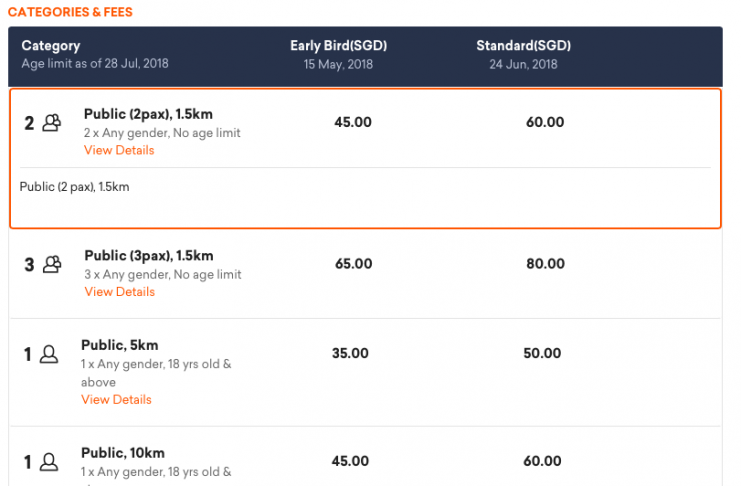
Task: Click the Category column header
Action: (x=51, y=46)
